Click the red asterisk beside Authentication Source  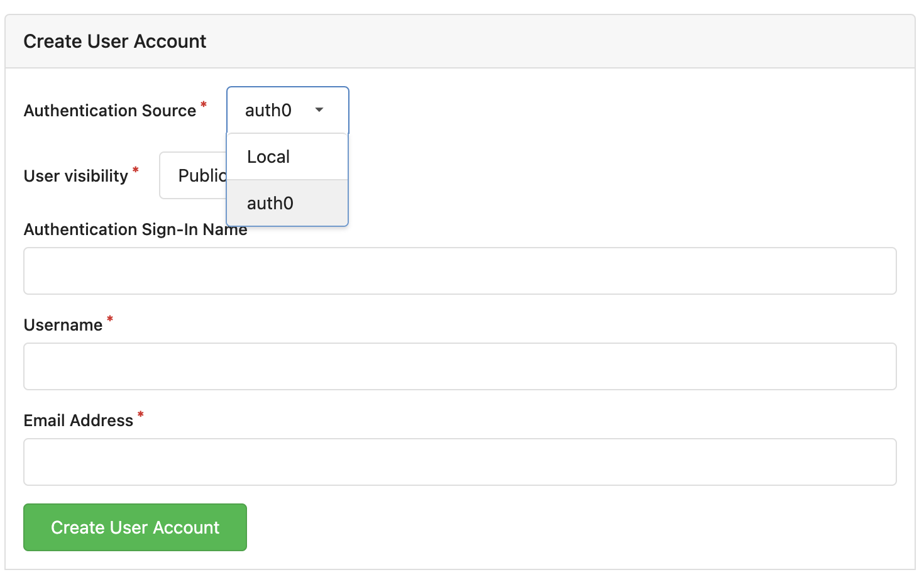point(204,105)
